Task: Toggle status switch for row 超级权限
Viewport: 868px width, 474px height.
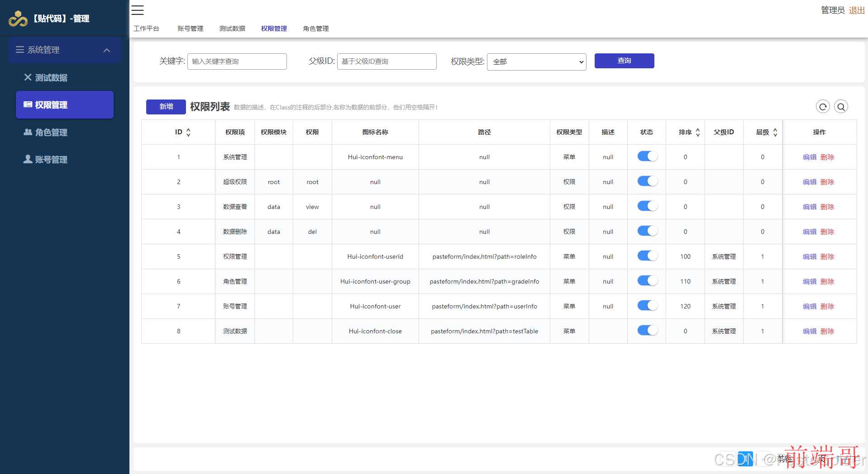Action: pos(647,181)
